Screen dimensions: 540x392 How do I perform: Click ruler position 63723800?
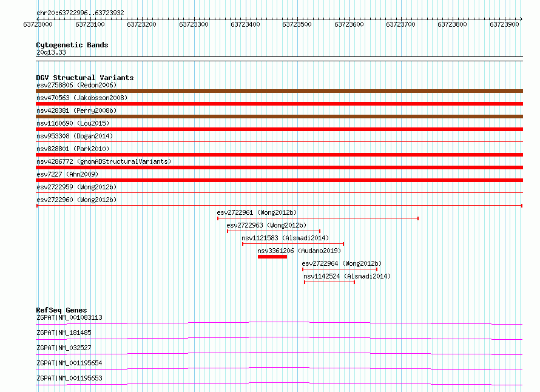[452, 24]
